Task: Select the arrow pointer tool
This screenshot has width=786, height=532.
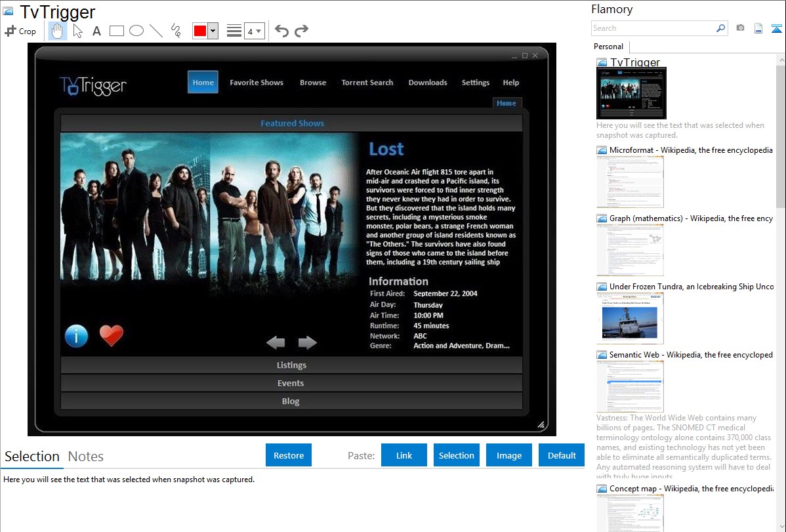Action: [77, 31]
